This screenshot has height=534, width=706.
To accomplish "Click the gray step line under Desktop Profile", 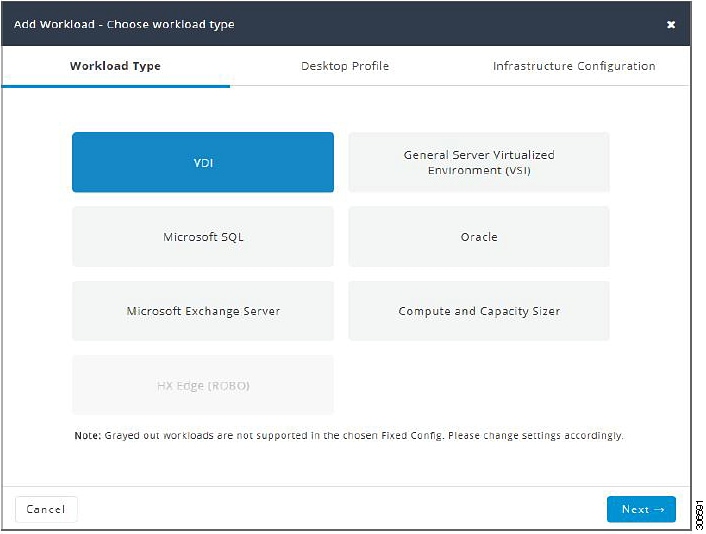I will point(345,86).
